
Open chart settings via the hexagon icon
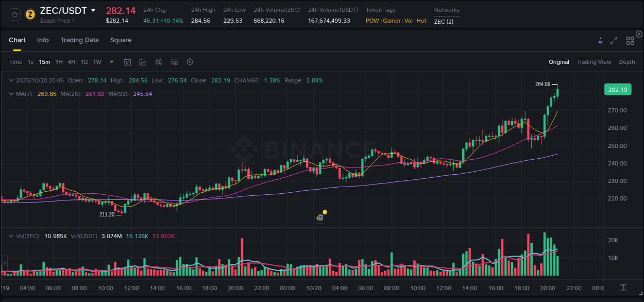tap(190, 61)
